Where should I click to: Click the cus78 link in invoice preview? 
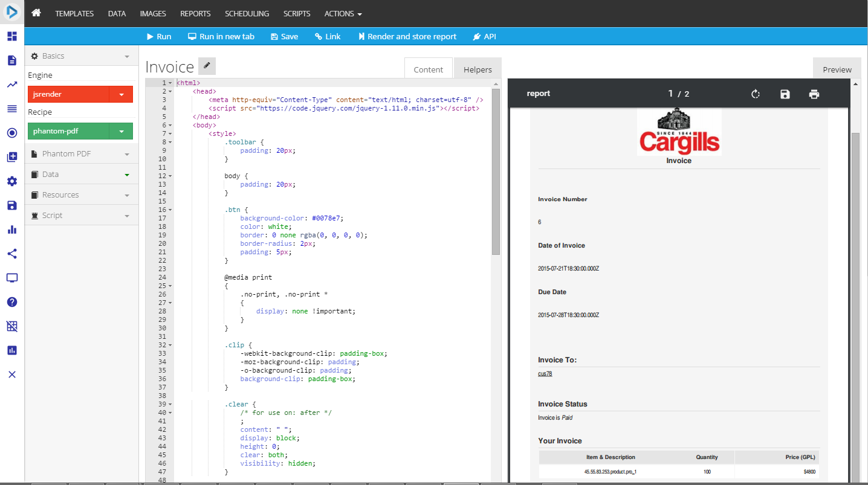tap(545, 374)
